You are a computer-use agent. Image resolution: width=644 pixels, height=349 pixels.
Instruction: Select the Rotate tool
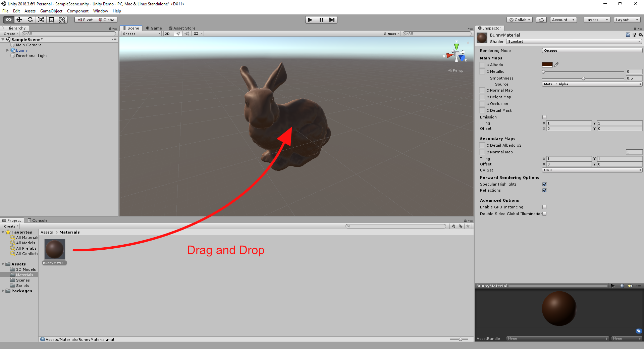[x=30, y=20]
